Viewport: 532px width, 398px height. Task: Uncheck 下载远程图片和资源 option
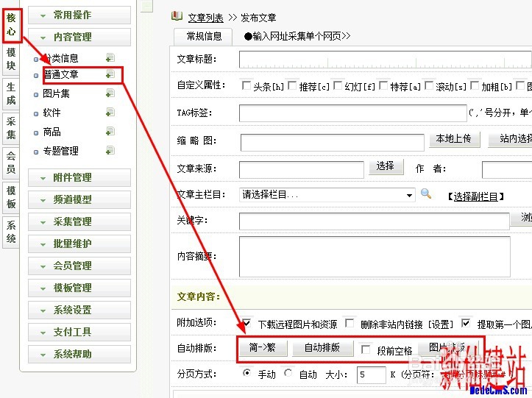(247, 323)
